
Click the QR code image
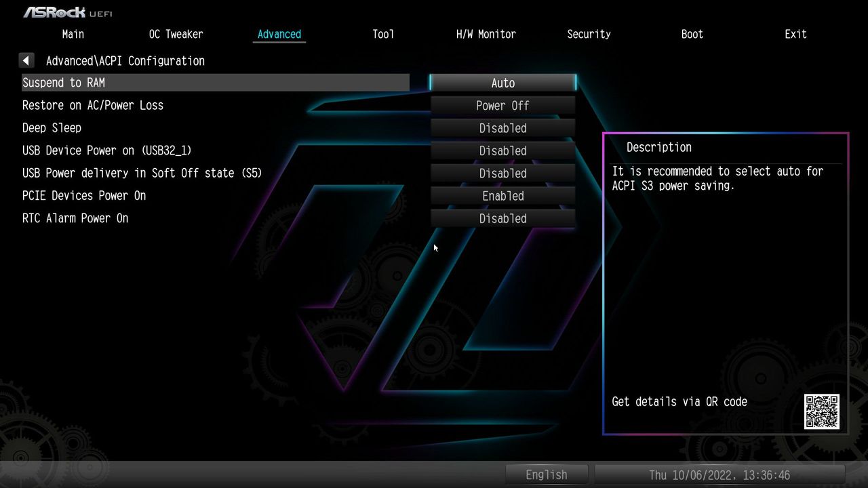click(822, 411)
